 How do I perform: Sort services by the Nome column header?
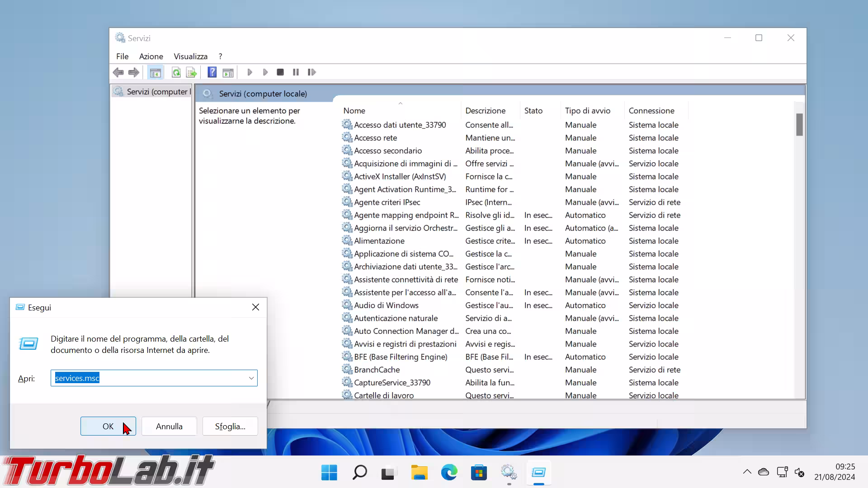click(x=354, y=111)
